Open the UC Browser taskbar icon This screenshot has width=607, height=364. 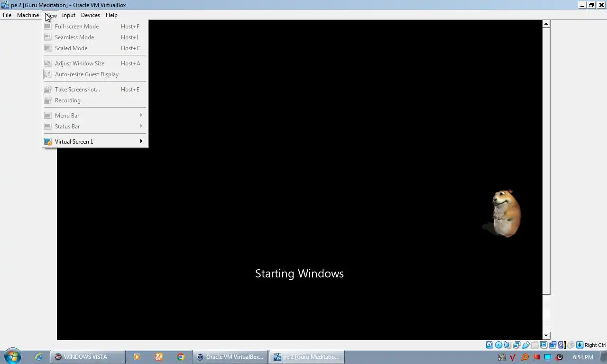(159, 357)
